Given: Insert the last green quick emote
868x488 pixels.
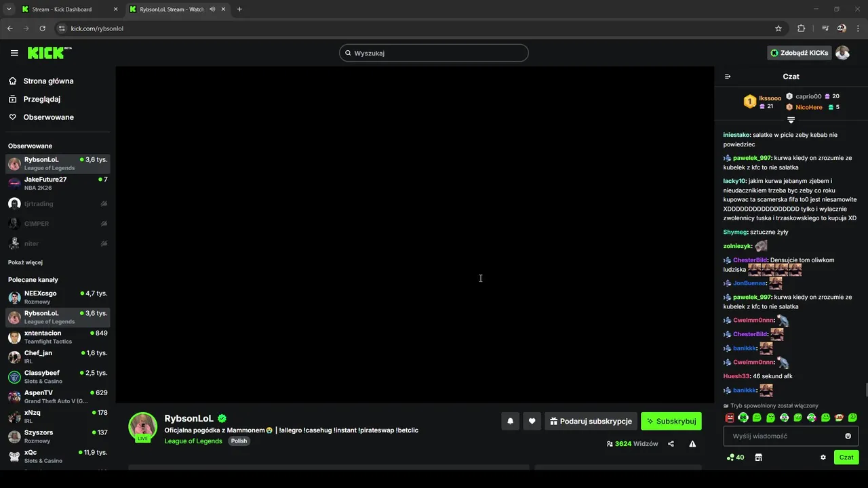Looking at the screenshot, I should (852, 418).
